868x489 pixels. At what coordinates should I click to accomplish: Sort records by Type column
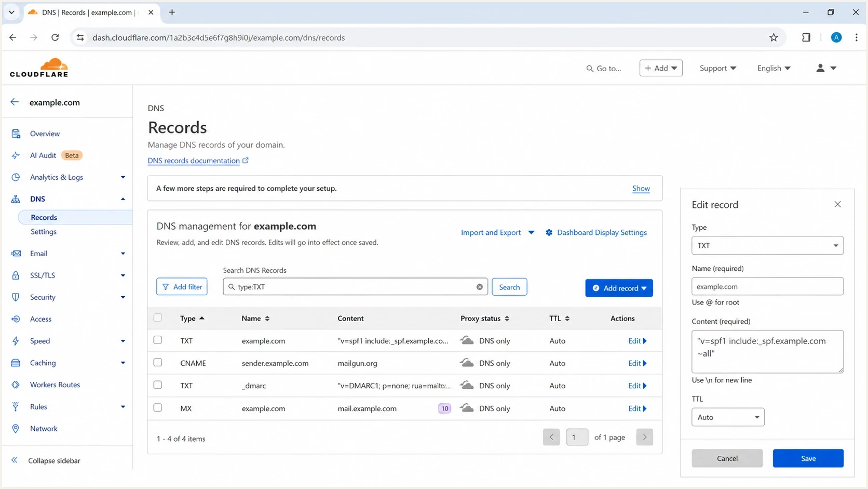(x=192, y=319)
